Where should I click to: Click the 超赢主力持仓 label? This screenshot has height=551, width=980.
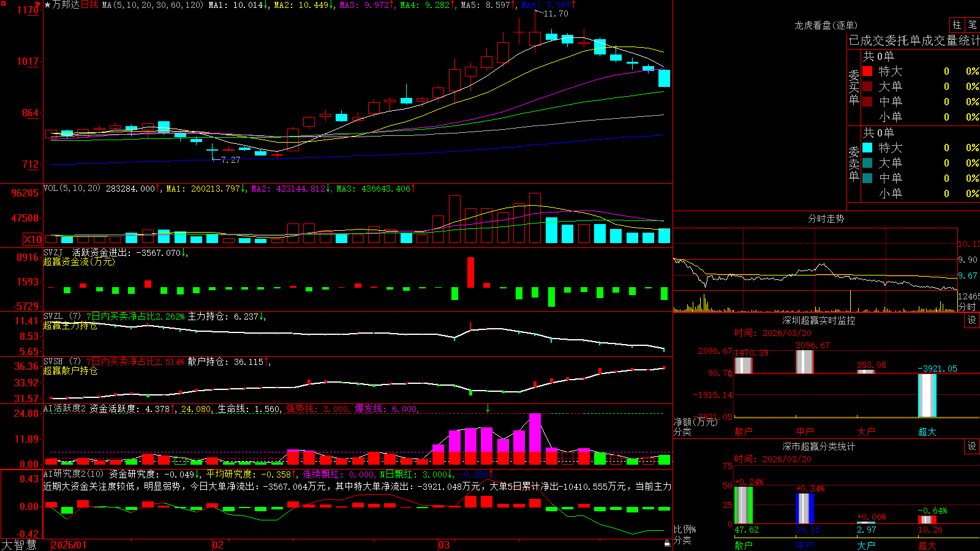click(70, 326)
